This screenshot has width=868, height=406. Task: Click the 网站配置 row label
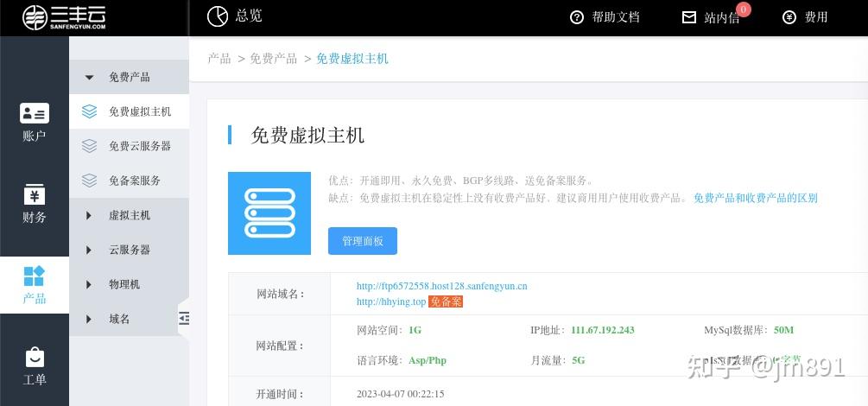(280, 346)
